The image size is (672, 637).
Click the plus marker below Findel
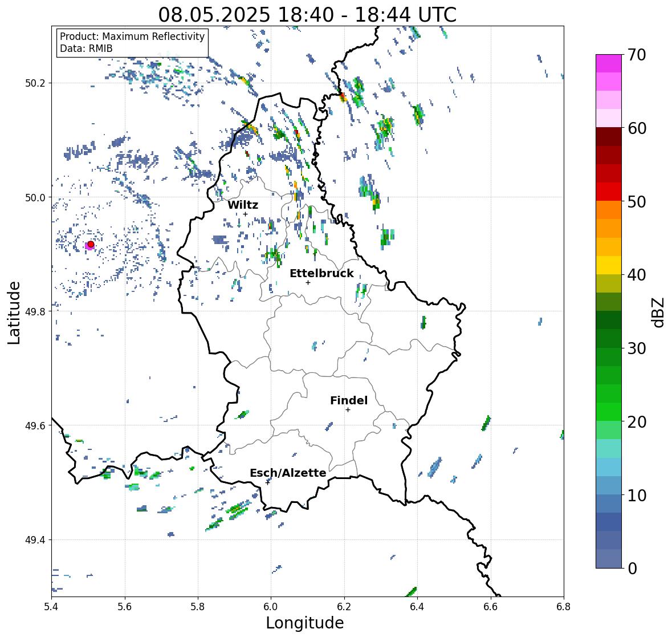point(348,410)
